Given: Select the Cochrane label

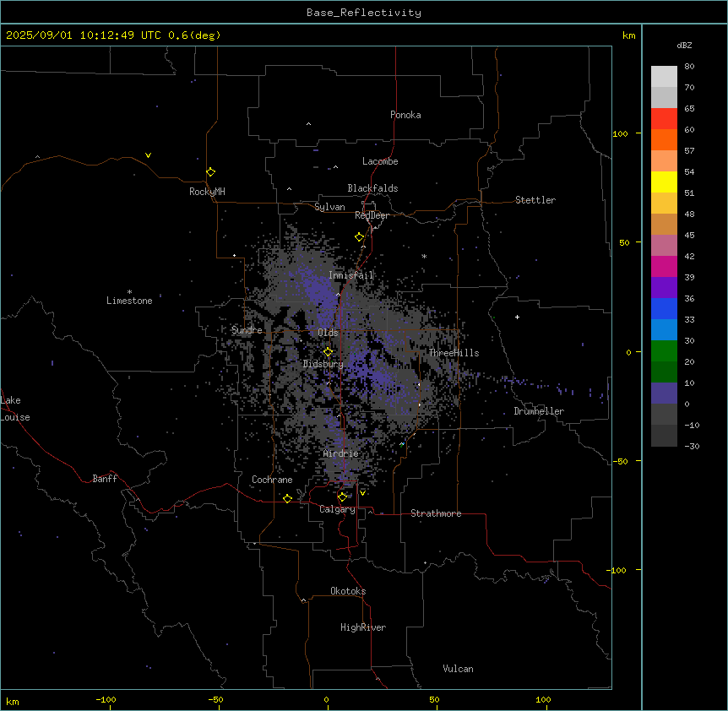Looking at the screenshot, I should [272, 480].
